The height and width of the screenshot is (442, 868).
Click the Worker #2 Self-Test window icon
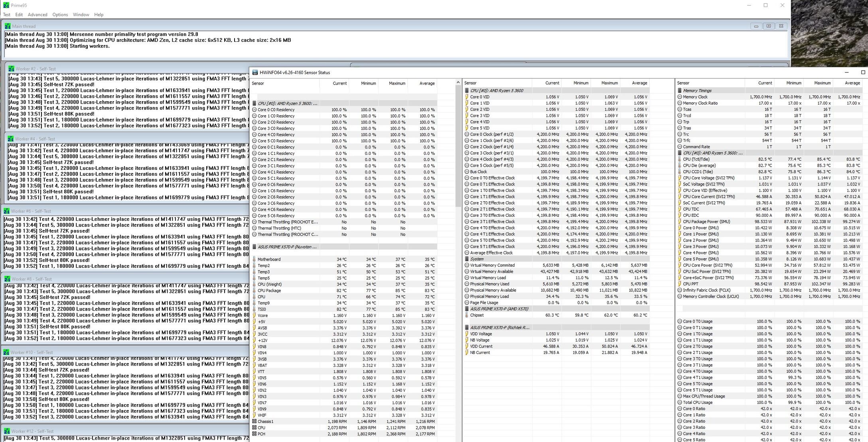(x=11, y=69)
